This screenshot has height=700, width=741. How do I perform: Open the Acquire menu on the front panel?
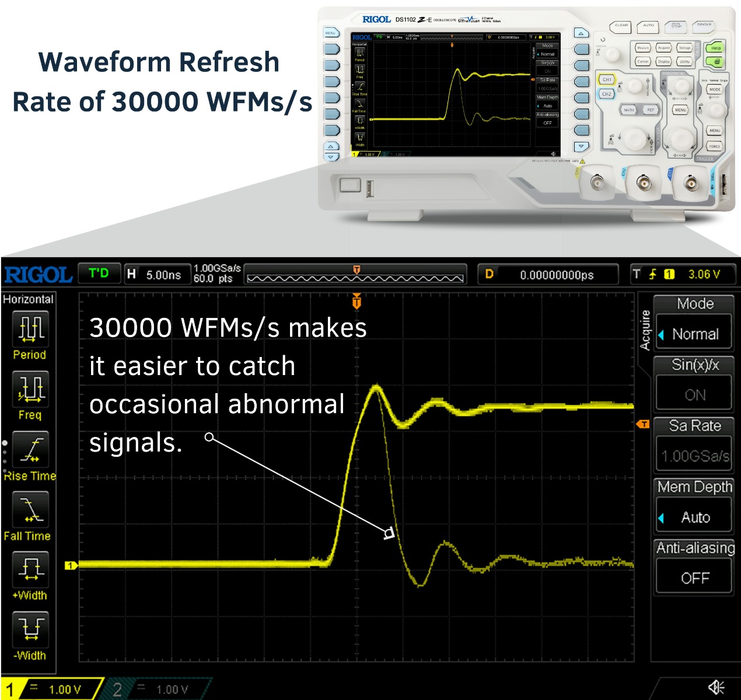tap(664, 48)
